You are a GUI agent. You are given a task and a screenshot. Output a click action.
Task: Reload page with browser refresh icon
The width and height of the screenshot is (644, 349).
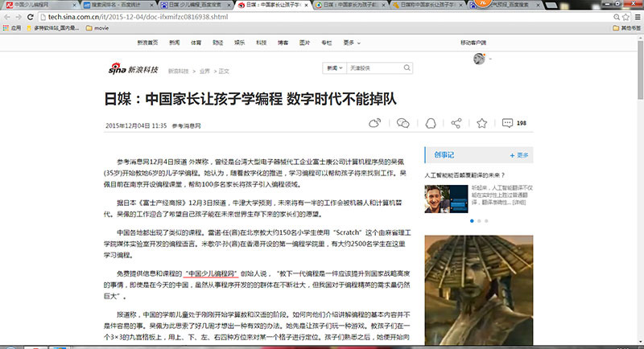(x=30, y=17)
